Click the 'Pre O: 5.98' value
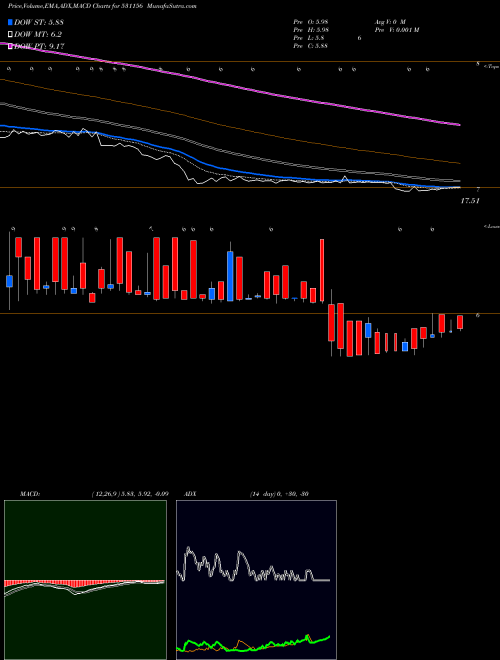The height and width of the screenshot is (660, 500). coord(311,22)
